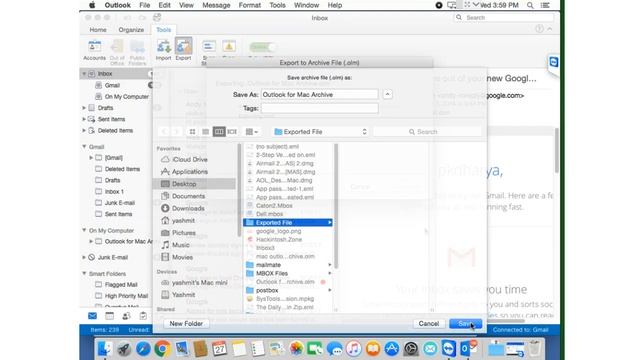
Task: Expand the postbox folder arrow
Action: 329,290
